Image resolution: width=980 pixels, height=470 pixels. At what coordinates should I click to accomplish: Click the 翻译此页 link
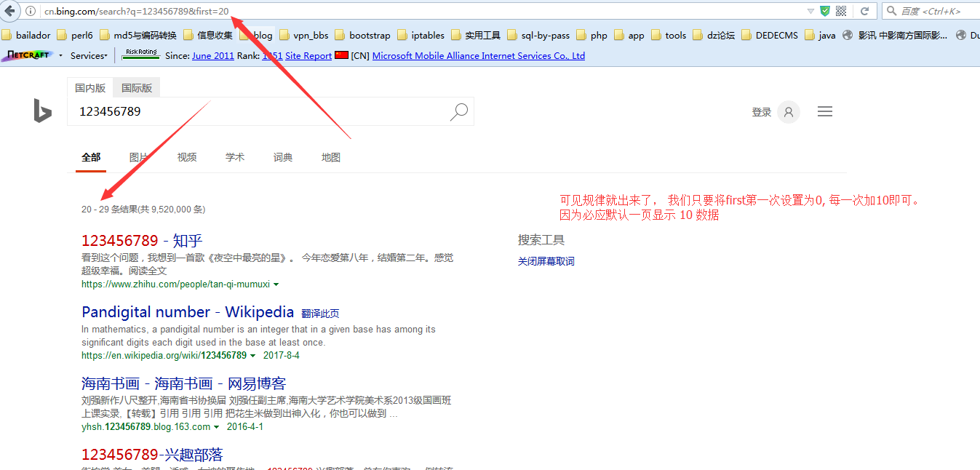320,314
